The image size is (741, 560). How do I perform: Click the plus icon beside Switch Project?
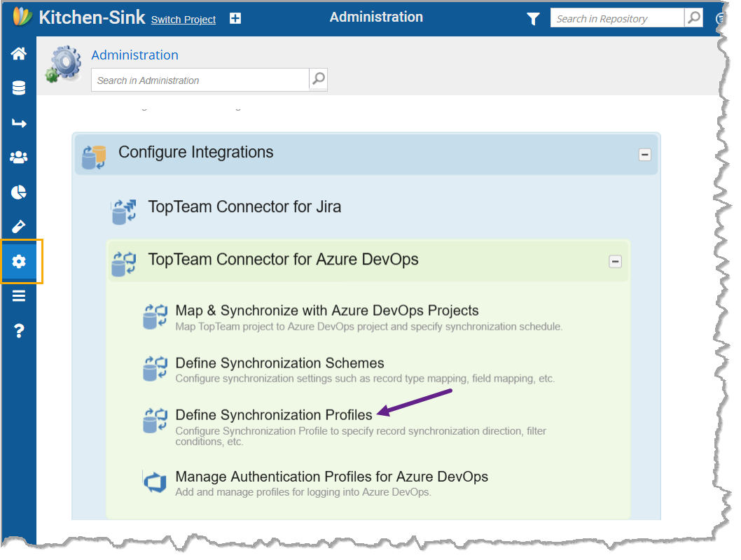(x=235, y=19)
